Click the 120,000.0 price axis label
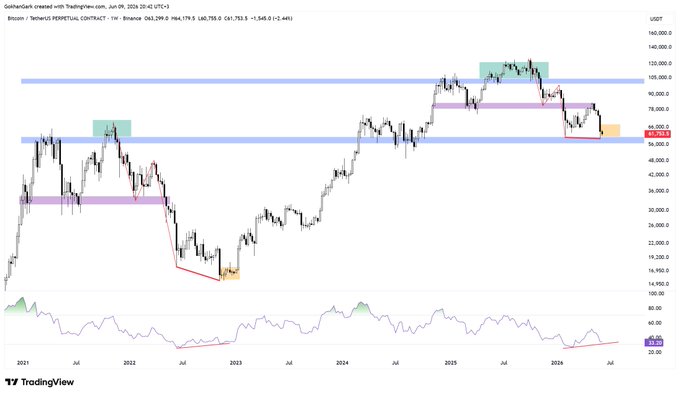This screenshot has width=680, height=395. pos(659,63)
